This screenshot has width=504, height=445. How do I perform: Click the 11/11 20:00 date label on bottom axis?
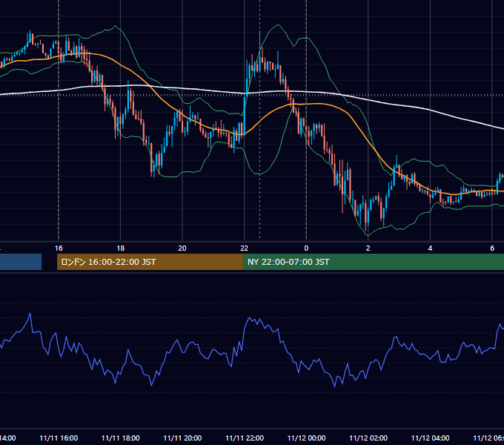point(182,438)
